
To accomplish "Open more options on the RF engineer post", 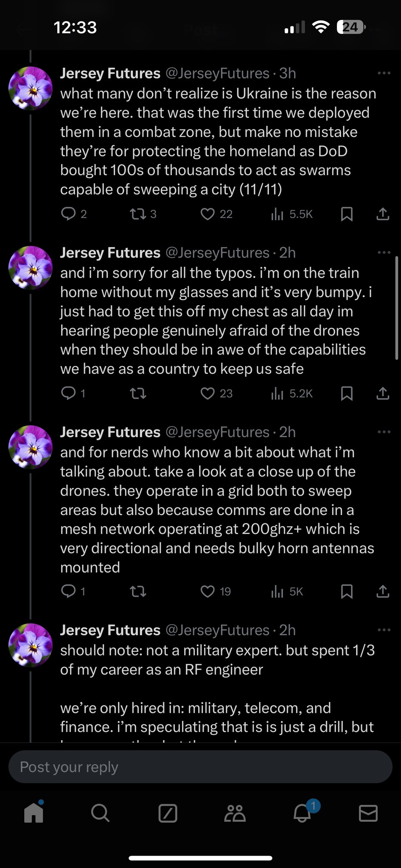I will pyautogui.click(x=384, y=630).
